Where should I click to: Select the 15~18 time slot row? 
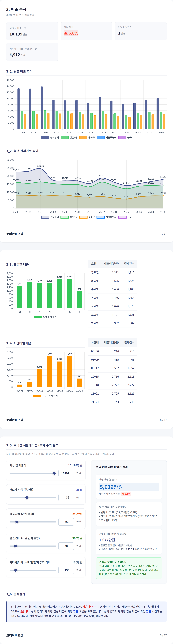point(113,385)
